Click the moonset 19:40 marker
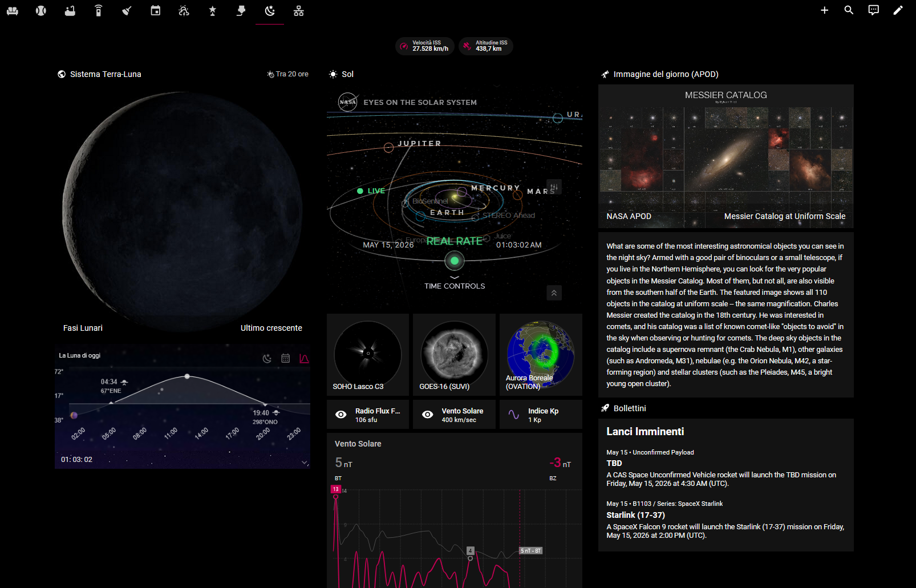 coord(266,417)
